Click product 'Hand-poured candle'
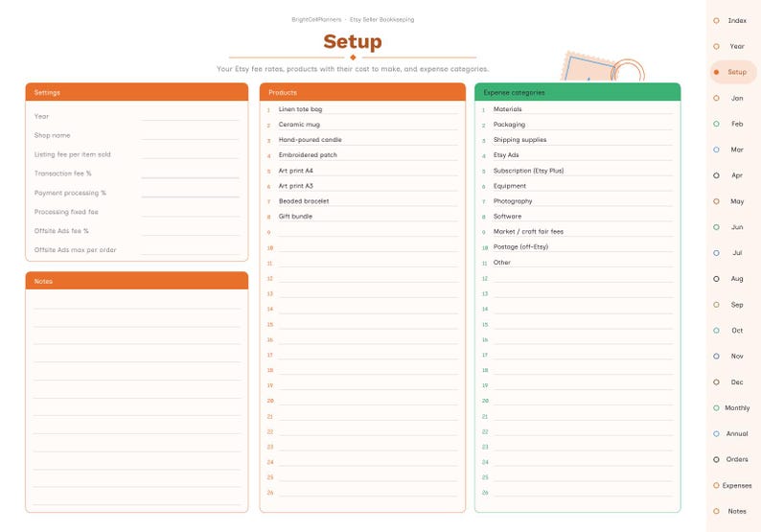This screenshot has height=532, width=761. point(362,140)
